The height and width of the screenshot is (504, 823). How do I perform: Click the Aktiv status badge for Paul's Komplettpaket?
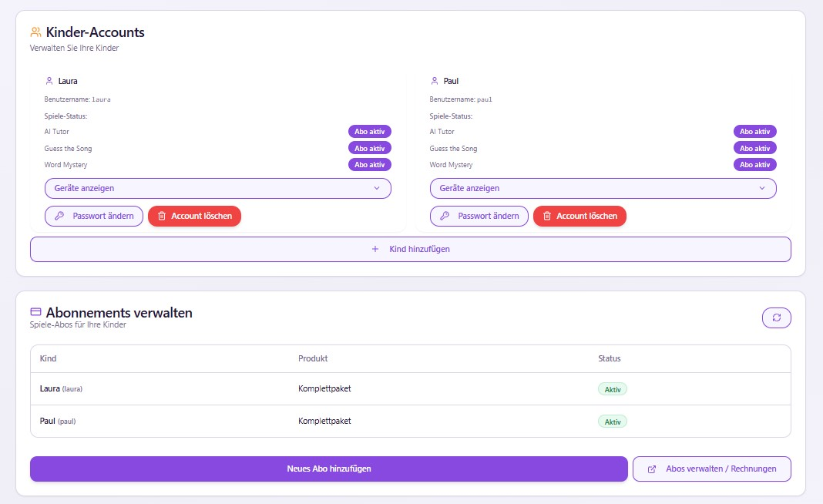tap(613, 421)
